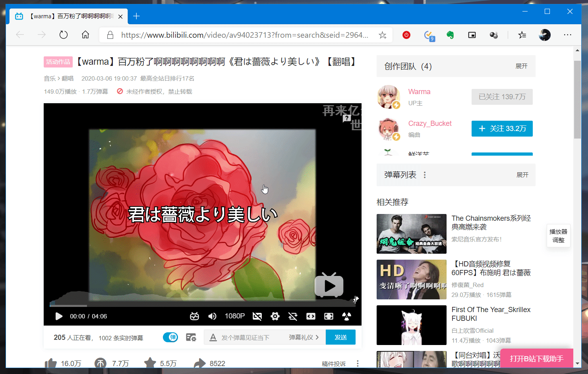Open a new browser tab
The image size is (588, 374).
[x=136, y=16]
